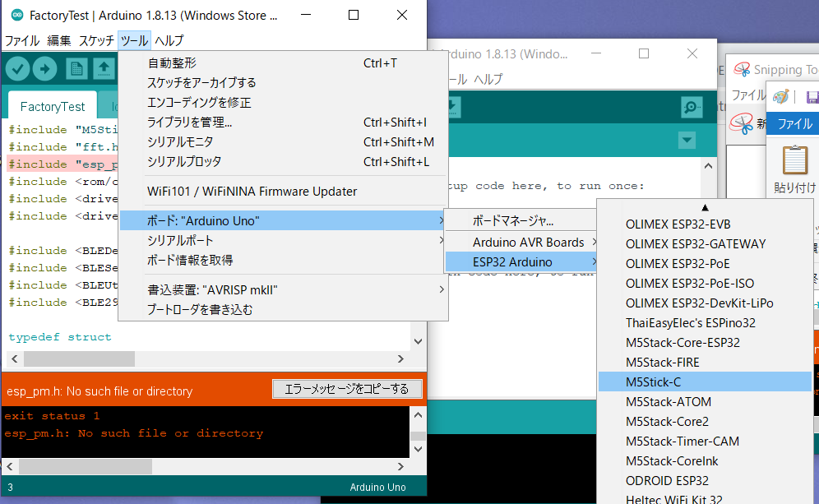Open Serial Monitor via magnifier icon
Screen dimensions: 819x504
click(x=692, y=108)
